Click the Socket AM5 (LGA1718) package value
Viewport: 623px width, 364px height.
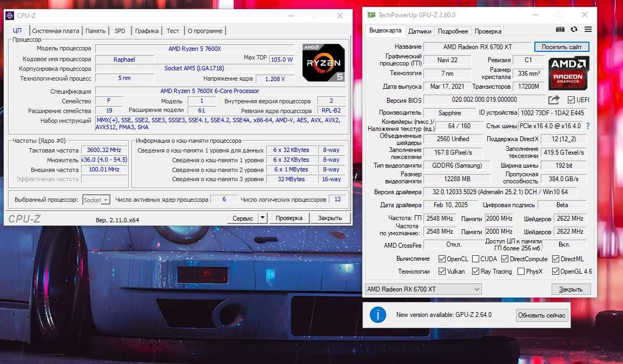tap(194, 68)
